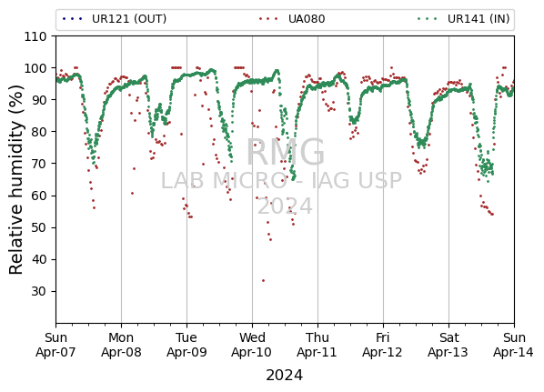Click the Relative humidity (%) axis title
Viewport: 544px width, 392px height.
pyautogui.click(x=16, y=180)
